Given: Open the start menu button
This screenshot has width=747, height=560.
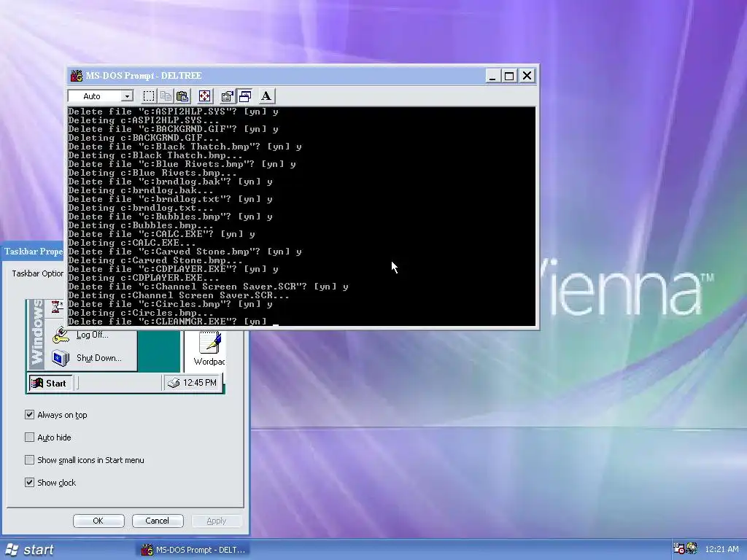Looking at the screenshot, I should pos(29,550).
